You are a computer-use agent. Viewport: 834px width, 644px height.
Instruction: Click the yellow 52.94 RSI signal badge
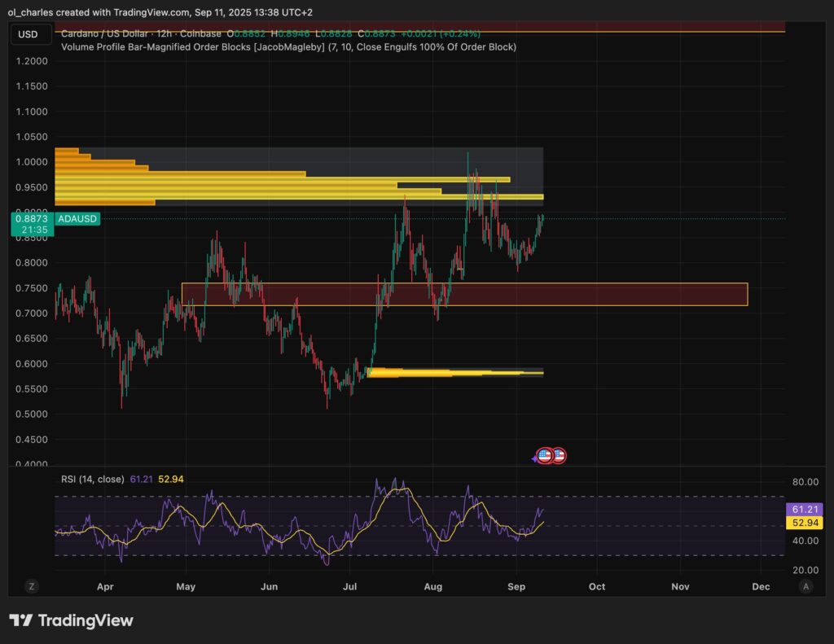(805, 524)
